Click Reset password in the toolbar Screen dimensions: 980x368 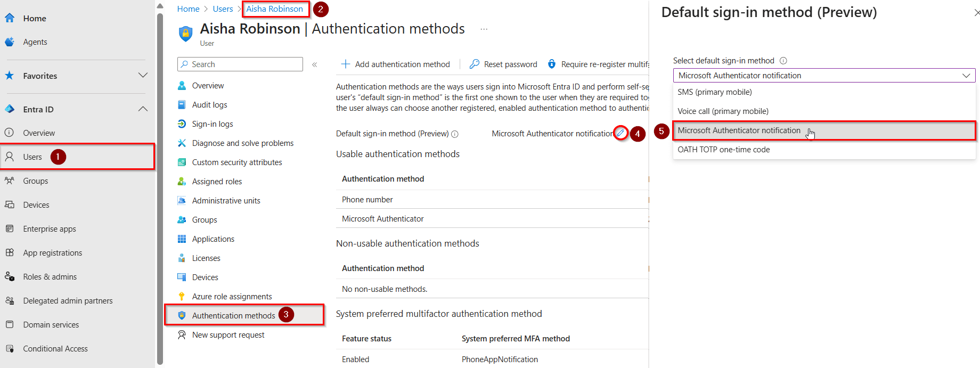click(509, 64)
